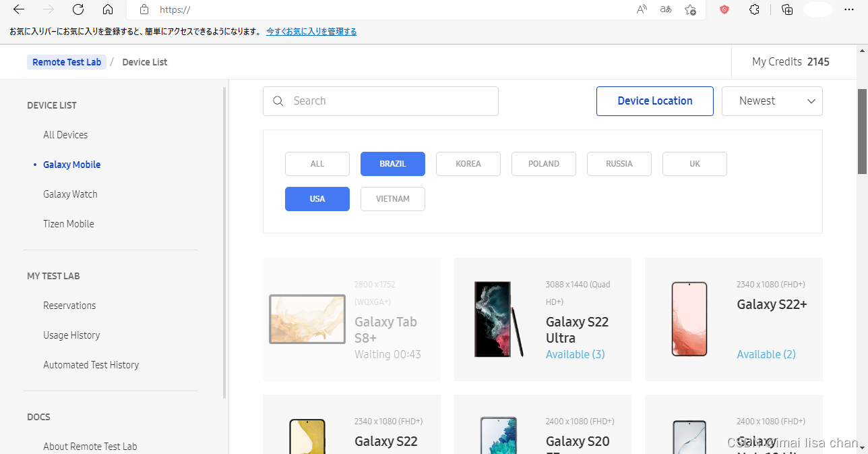Image resolution: width=868 pixels, height=454 pixels.
Task: Click the Galaxy S22+ phone image
Action: point(689,319)
